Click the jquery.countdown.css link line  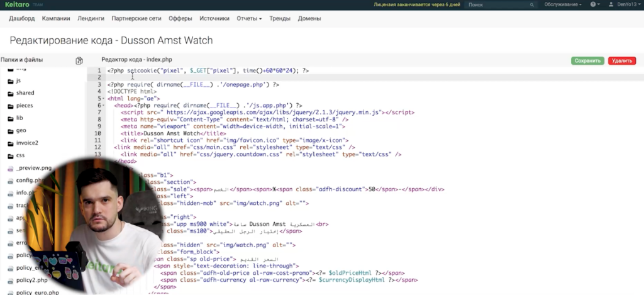pyautogui.click(x=261, y=155)
